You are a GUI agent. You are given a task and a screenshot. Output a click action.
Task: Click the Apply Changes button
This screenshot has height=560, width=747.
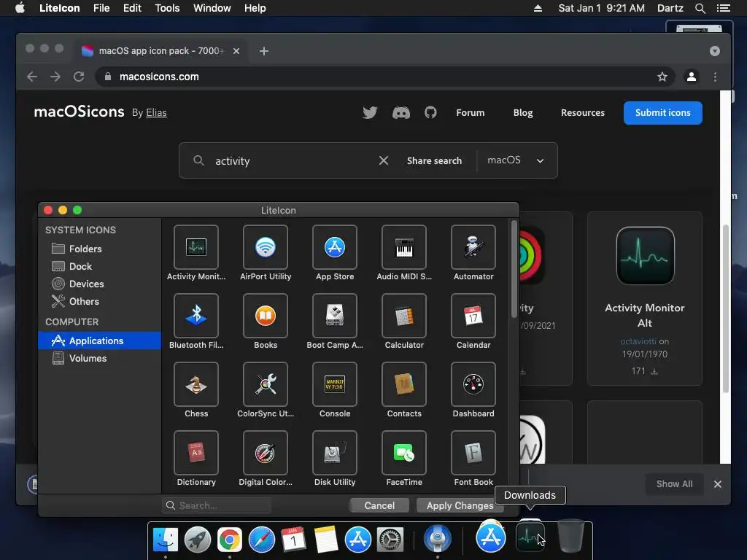460,505
